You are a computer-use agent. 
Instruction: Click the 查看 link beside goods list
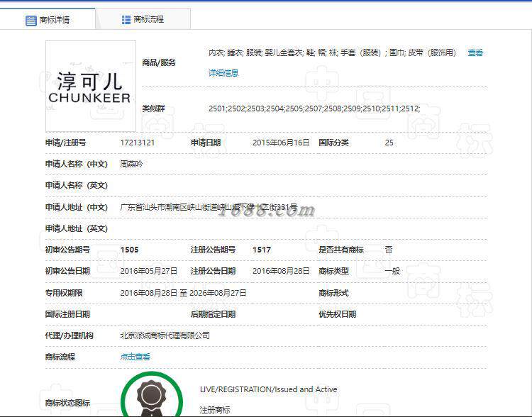pyautogui.click(x=475, y=52)
